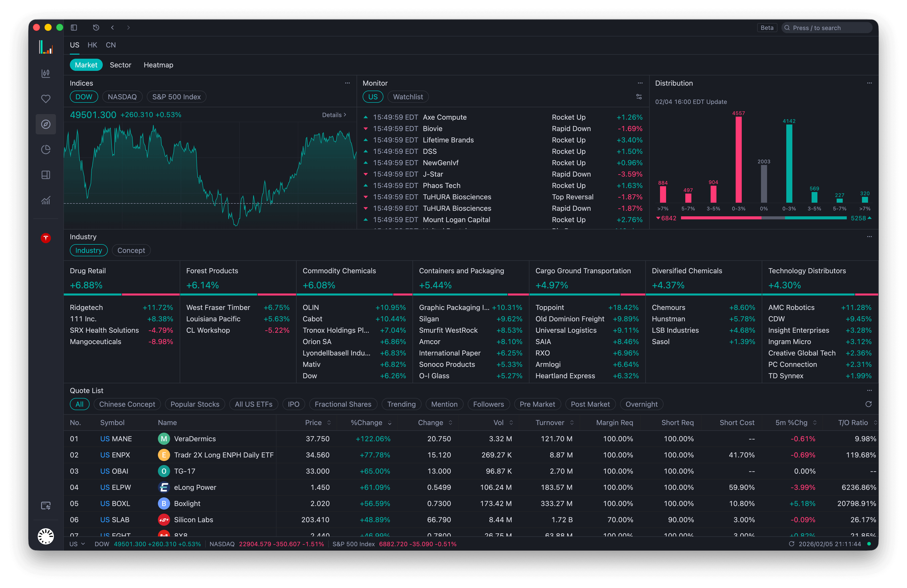Click the candlestick chart icon in the sidebar
This screenshot has height=588, width=907.
click(x=46, y=74)
